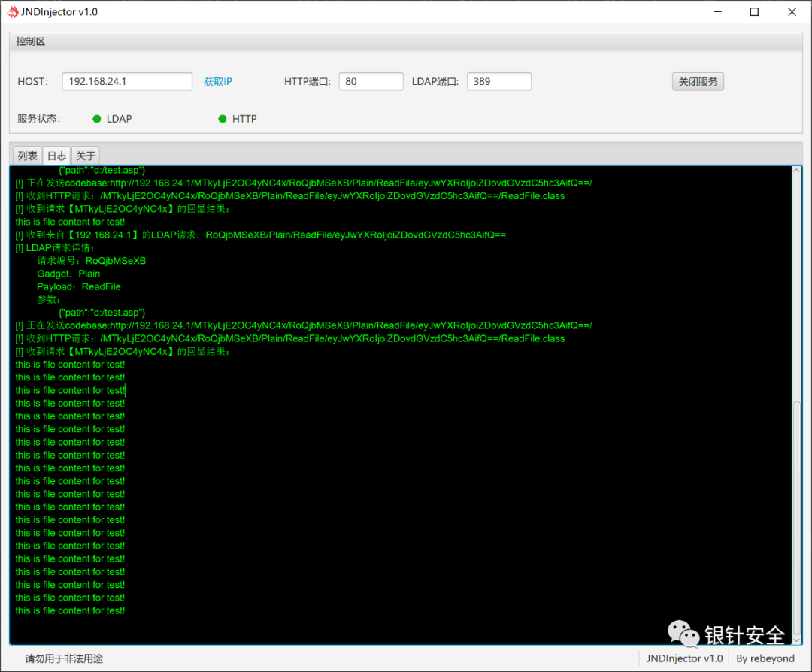Close the JNDInjector window

(792, 11)
